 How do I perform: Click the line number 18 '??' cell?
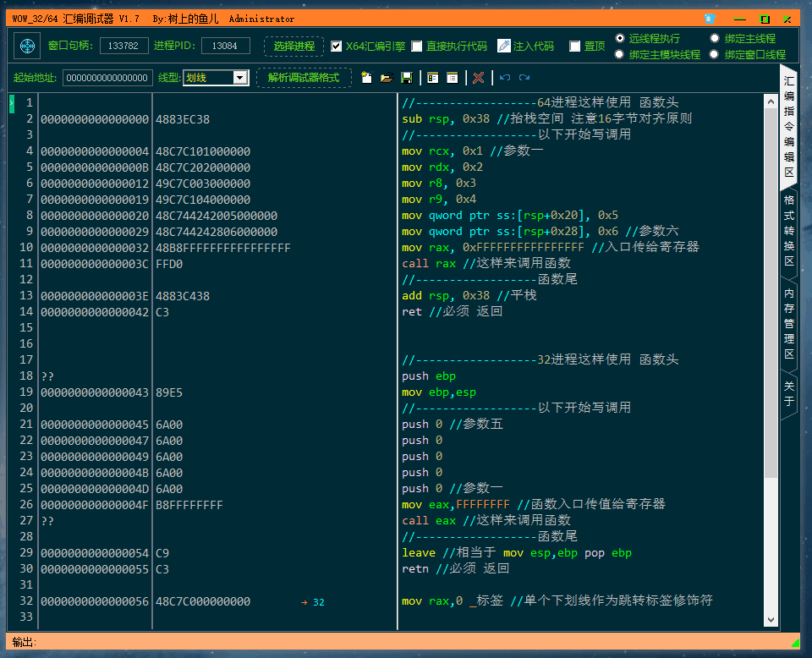click(47, 376)
